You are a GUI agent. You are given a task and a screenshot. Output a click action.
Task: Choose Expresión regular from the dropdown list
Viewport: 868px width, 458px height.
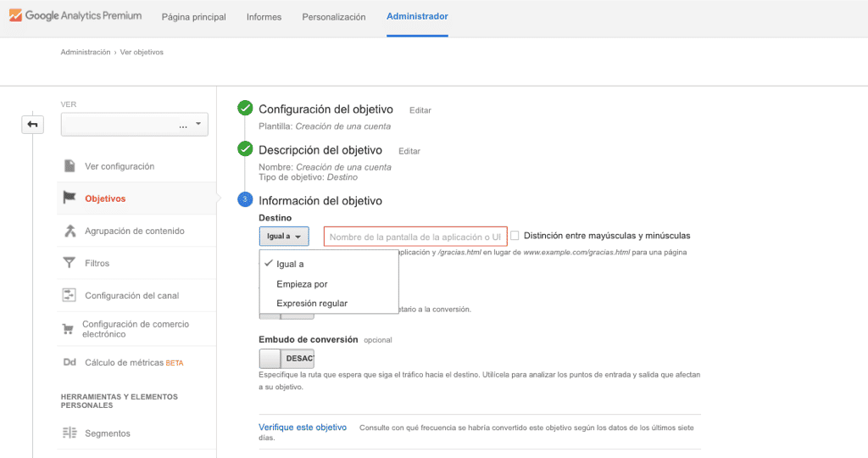312,304
